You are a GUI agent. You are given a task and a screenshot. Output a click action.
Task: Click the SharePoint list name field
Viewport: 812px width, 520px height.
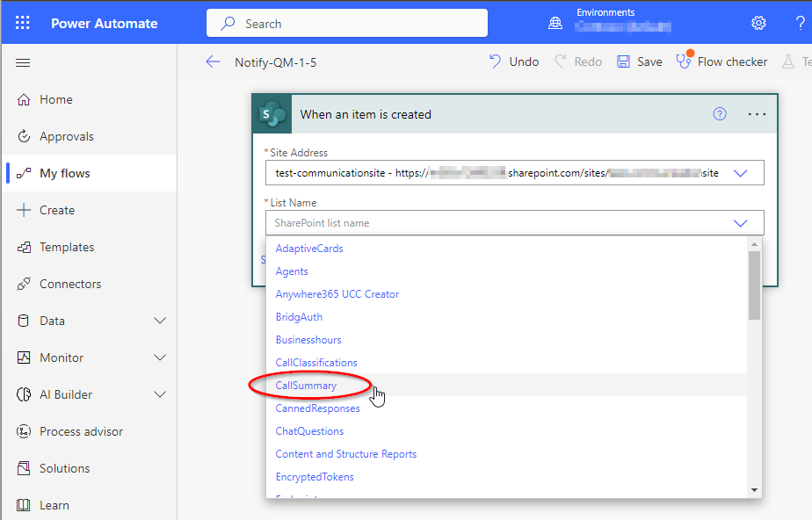[x=515, y=223]
